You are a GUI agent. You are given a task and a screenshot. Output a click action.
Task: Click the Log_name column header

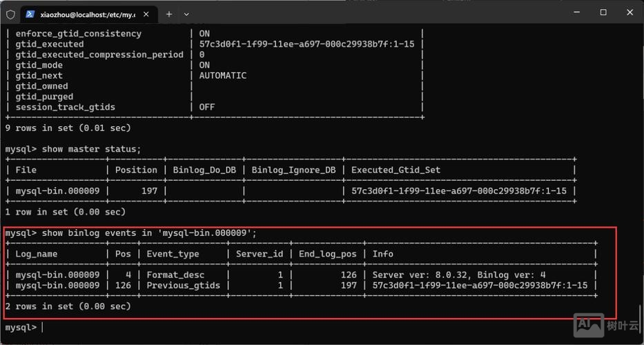[37, 254]
